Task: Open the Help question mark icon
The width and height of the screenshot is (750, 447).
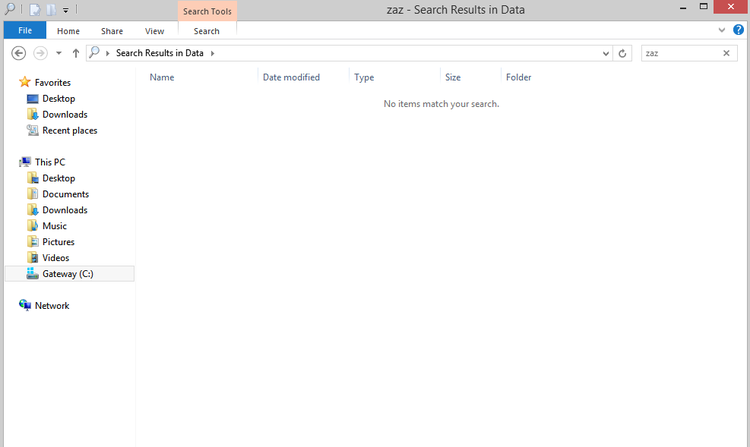Action: pos(739,30)
